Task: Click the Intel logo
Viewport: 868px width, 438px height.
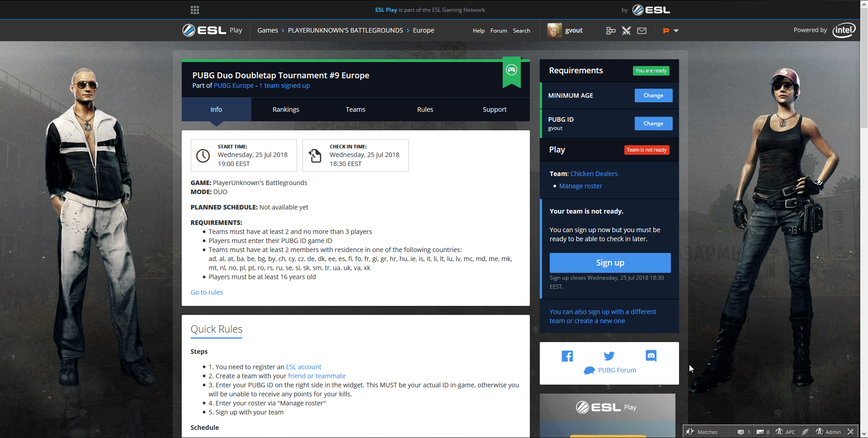Action: [x=844, y=30]
